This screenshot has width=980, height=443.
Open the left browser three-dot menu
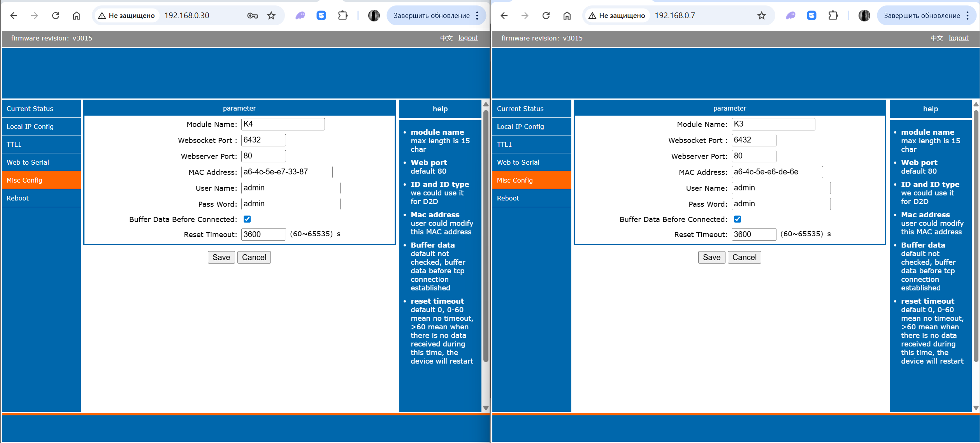(x=477, y=16)
